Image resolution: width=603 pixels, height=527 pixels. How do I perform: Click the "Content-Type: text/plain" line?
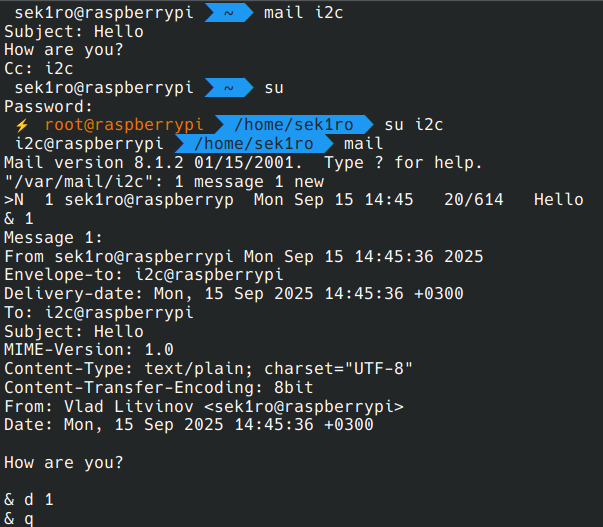coord(208,368)
